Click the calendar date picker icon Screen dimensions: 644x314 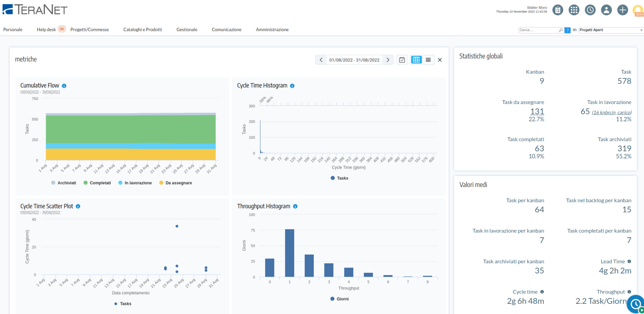402,60
